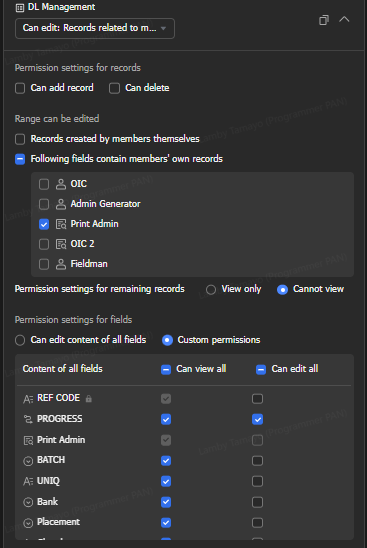Click the Placement field name

click(x=58, y=522)
